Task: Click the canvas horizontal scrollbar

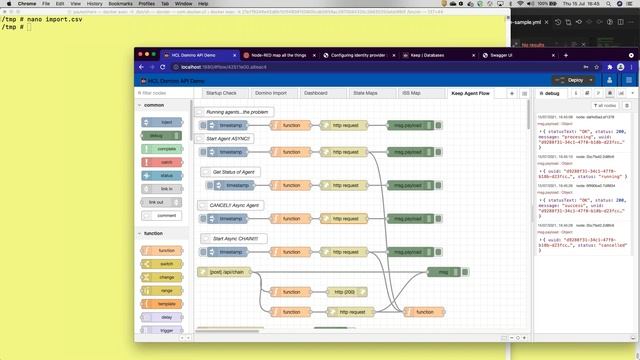Action: pos(227,331)
